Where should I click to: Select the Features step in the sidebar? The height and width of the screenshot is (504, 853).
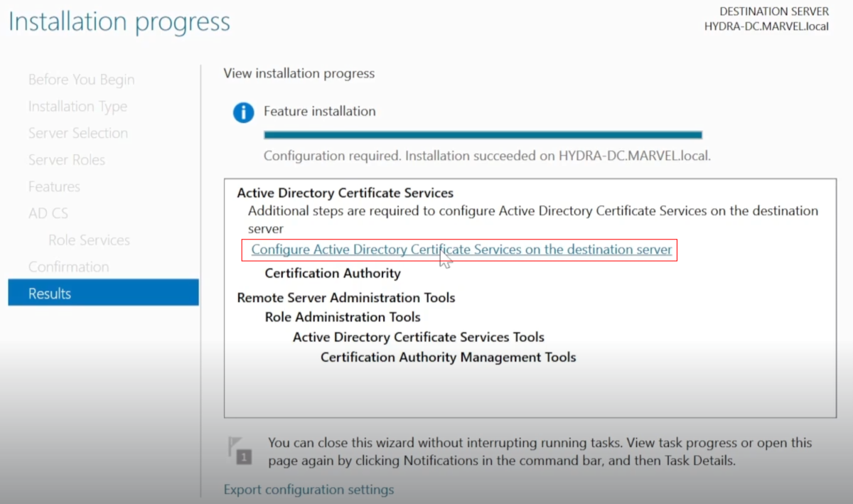coord(54,187)
